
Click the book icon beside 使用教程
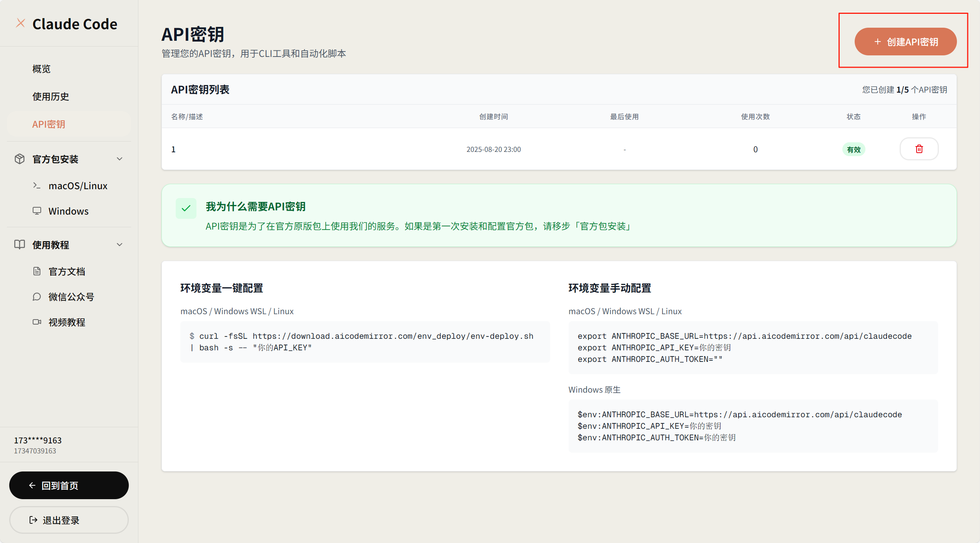[x=20, y=245]
